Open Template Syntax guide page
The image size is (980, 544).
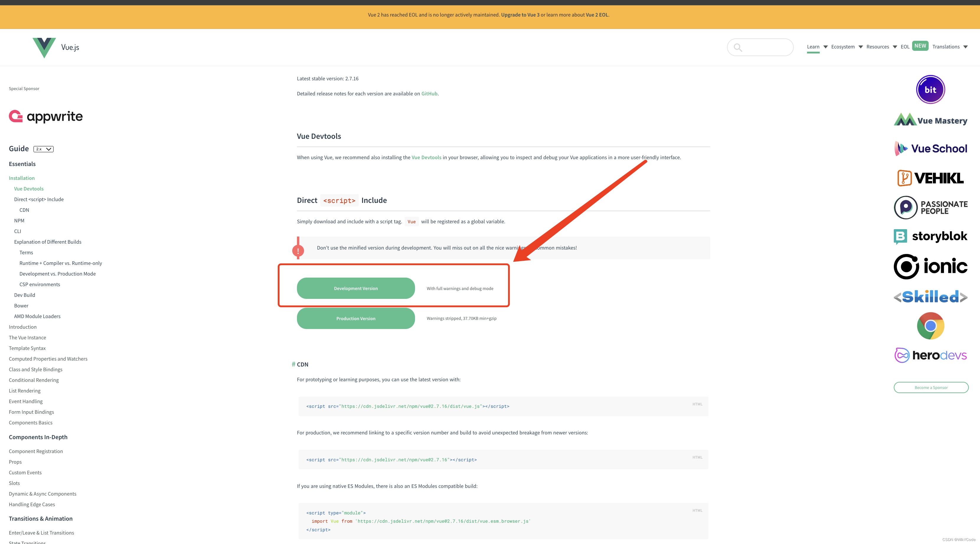27,348
